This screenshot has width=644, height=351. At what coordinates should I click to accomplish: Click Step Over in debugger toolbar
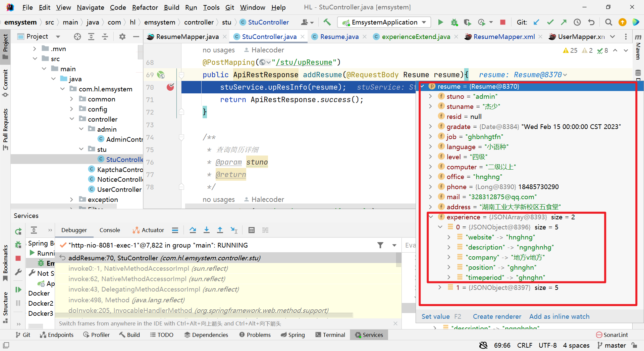click(x=193, y=230)
